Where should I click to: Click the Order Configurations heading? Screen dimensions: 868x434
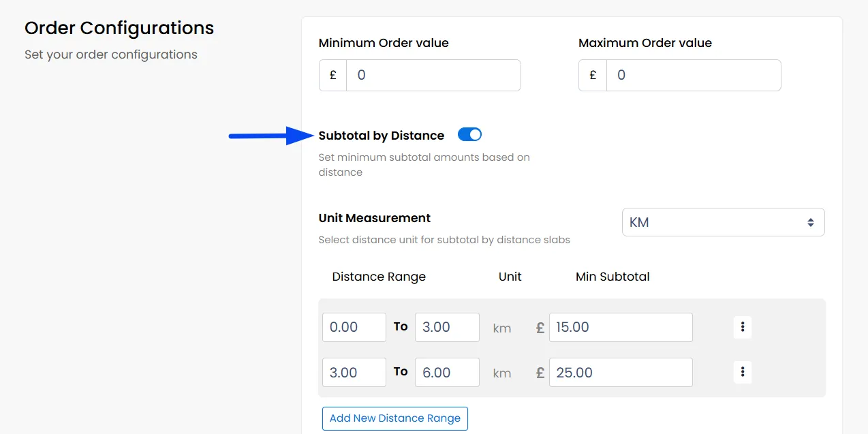[x=119, y=28]
